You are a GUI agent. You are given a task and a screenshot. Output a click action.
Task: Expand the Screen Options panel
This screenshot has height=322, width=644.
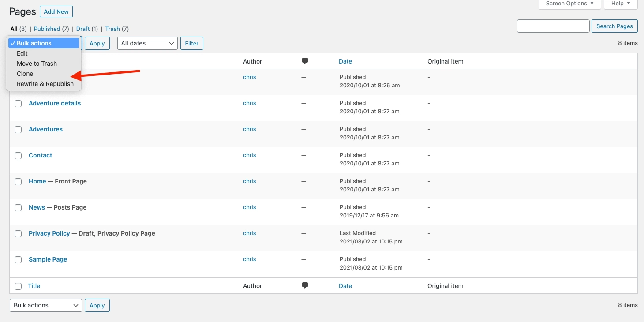[570, 4]
